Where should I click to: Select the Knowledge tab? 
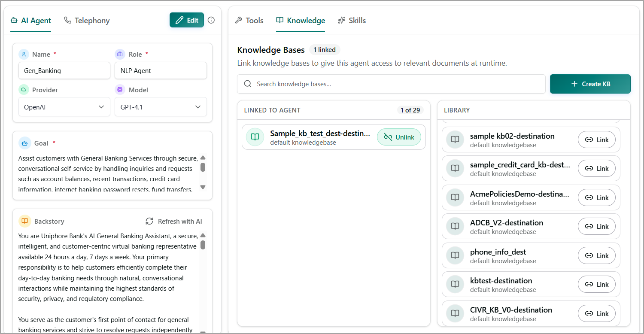[301, 21]
